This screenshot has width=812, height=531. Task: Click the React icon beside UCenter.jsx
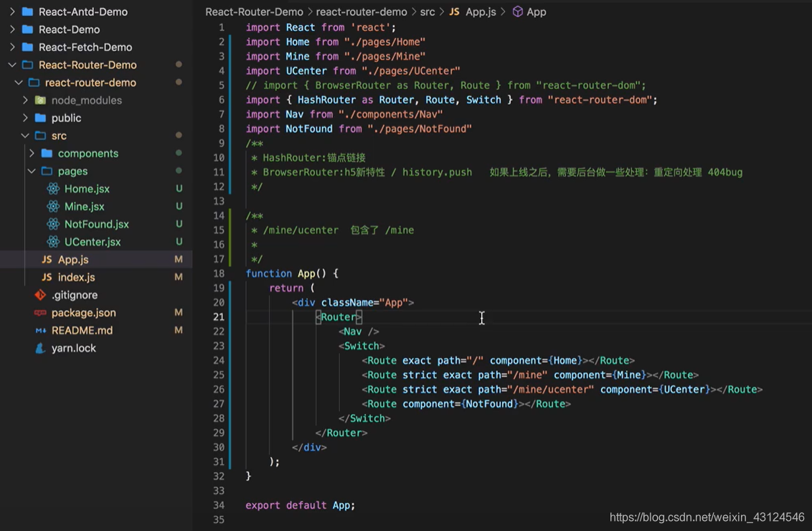click(x=53, y=241)
